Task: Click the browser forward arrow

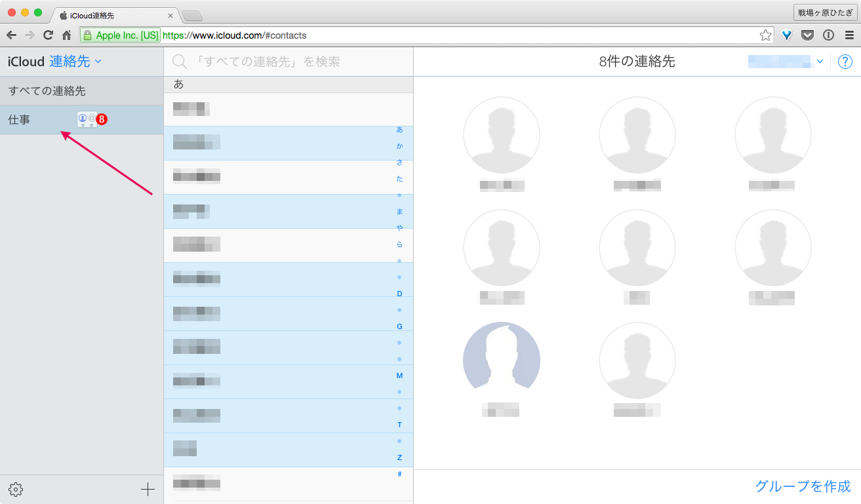Action: click(30, 35)
